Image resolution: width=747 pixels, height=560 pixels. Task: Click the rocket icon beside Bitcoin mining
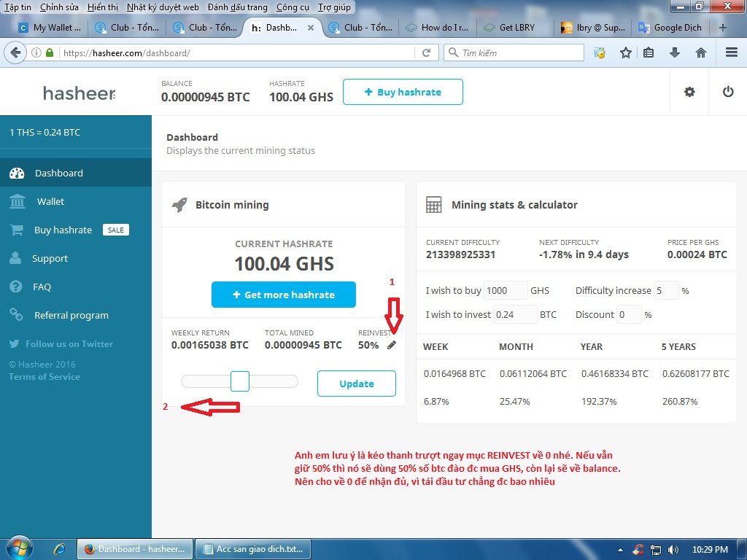(x=179, y=205)
